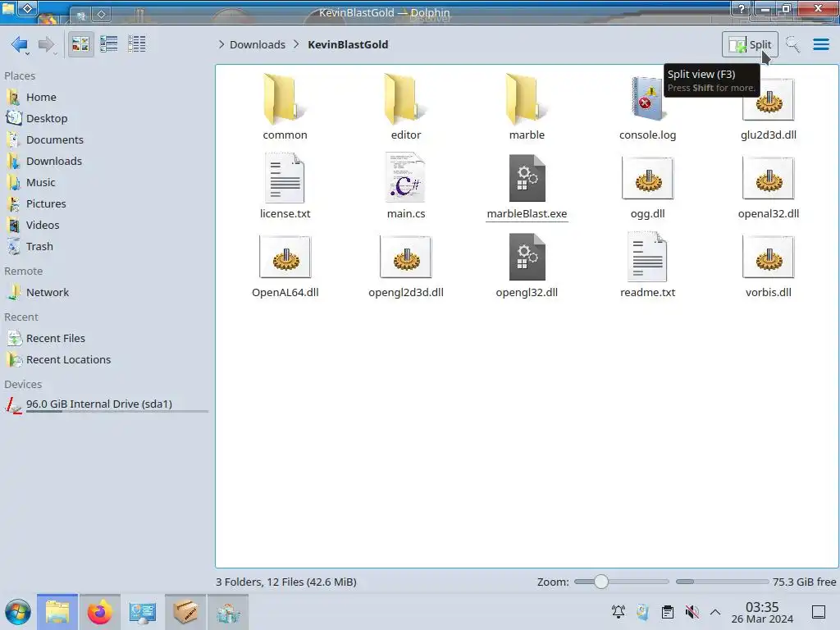The width and height of the screenshot is (840, 630).
Task: Open the clipboard tray icon
Action: [x=668, y=612]
